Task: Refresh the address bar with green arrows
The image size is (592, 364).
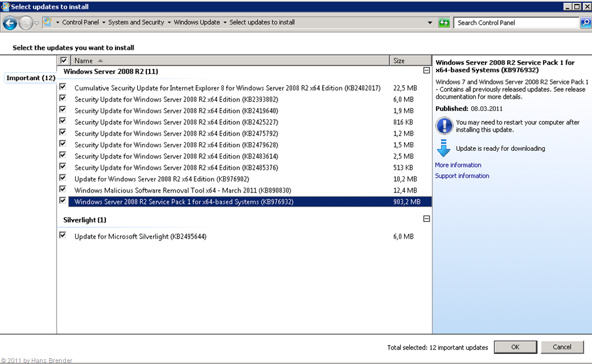Action: (444, 23)
